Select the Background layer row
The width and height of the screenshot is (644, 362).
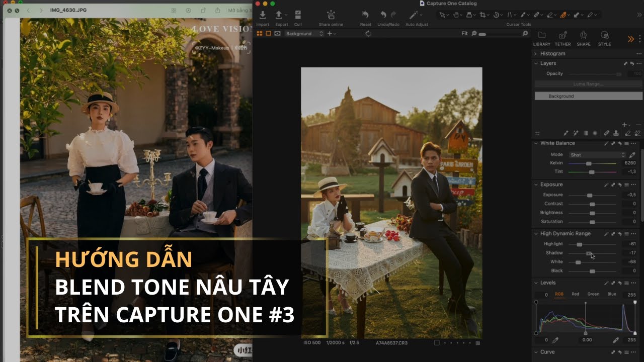588,96
